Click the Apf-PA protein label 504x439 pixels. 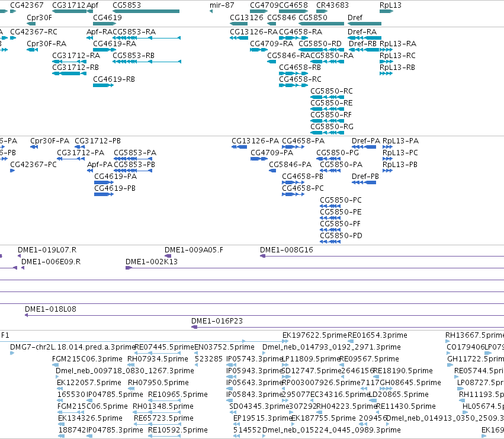coord(100,165)
